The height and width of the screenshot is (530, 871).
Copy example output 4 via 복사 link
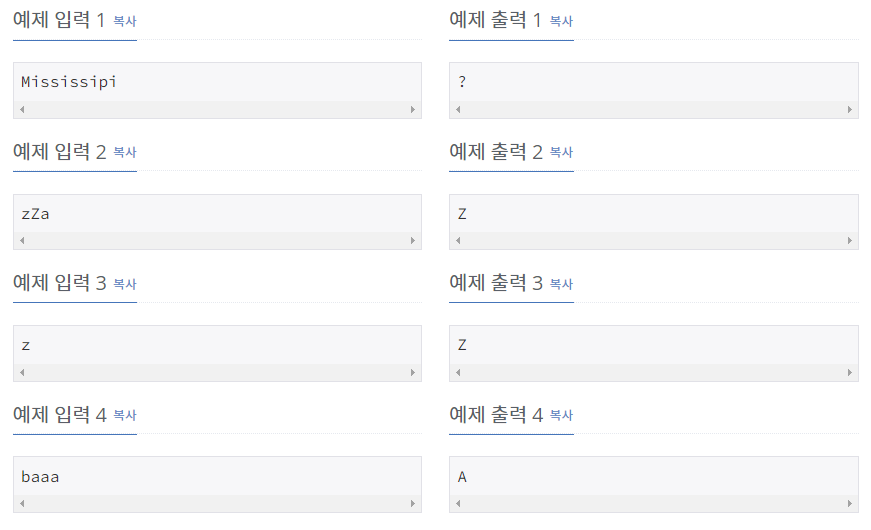(561, 415)
